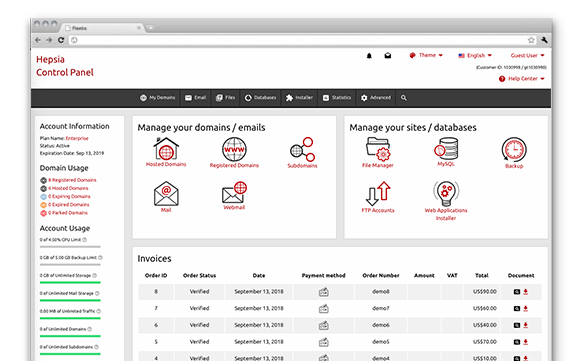
Task: Open the Databases menu
Action: pos(260,98)
